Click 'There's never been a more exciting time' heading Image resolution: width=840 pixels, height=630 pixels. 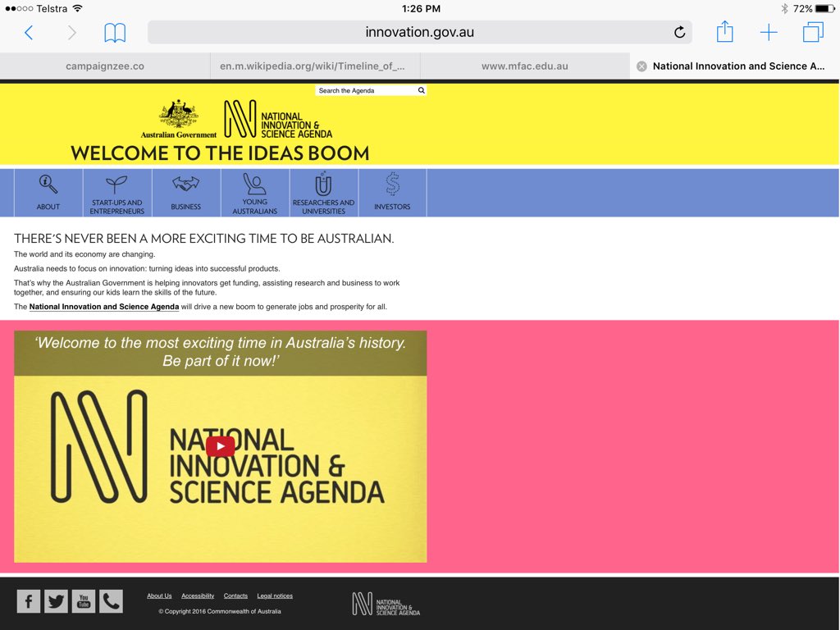click(203, 239)
